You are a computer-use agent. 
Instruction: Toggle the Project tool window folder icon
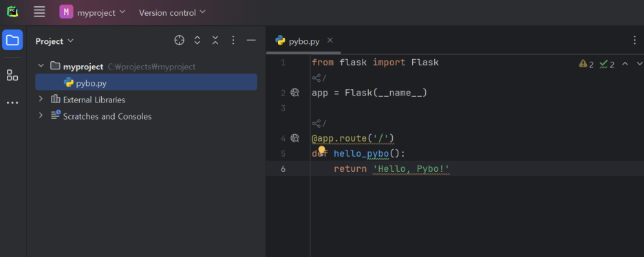(x=12, y=40)
